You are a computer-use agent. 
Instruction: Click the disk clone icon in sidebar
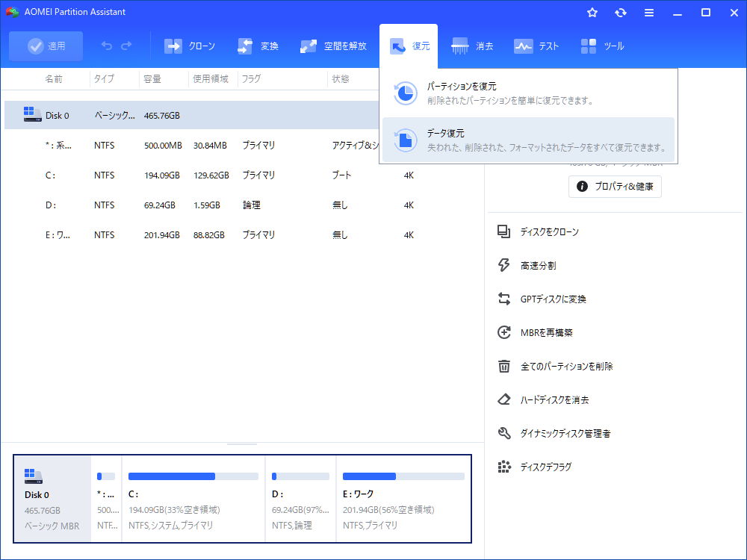pyautogui.click(x=504, y=231)
